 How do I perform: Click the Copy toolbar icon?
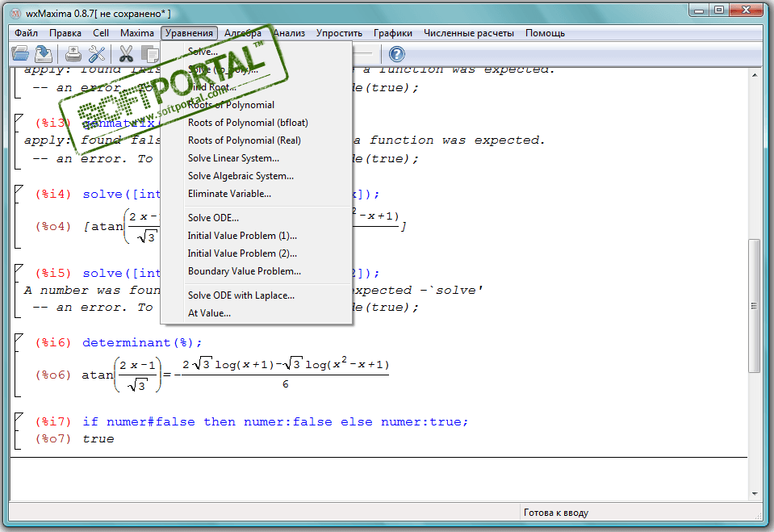click(x=149, y=54)
